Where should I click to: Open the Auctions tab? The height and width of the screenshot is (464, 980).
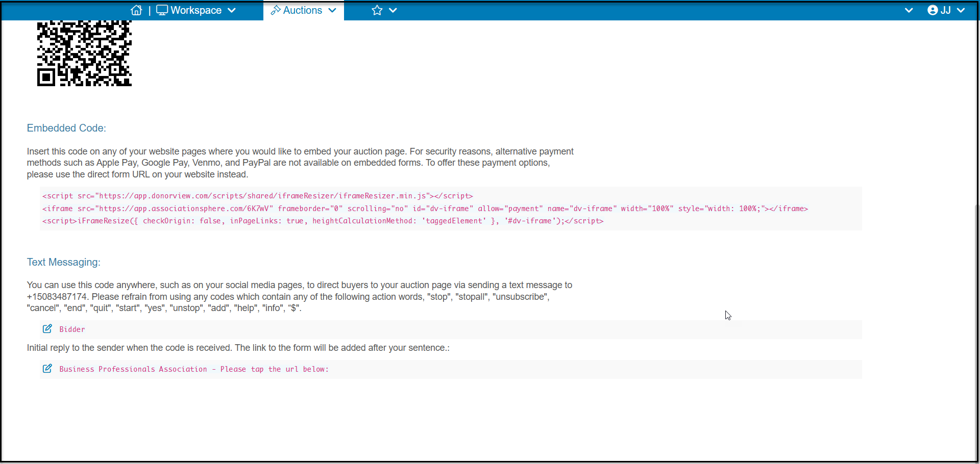click(304, 10)
